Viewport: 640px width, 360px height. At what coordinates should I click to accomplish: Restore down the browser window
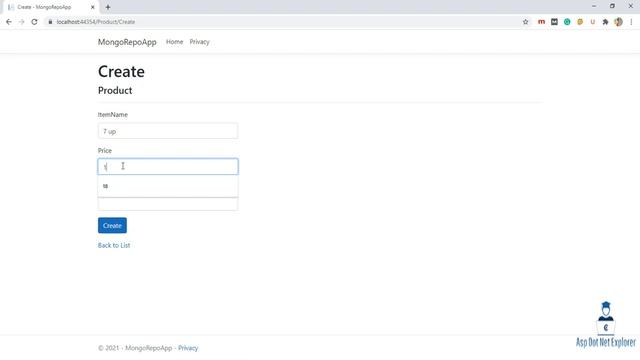click(x=612, y=6)
